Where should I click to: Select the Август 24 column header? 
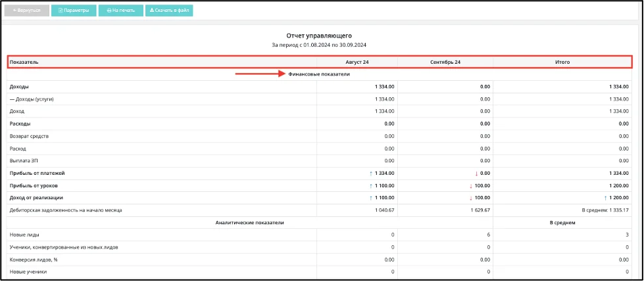pos(357,62)
